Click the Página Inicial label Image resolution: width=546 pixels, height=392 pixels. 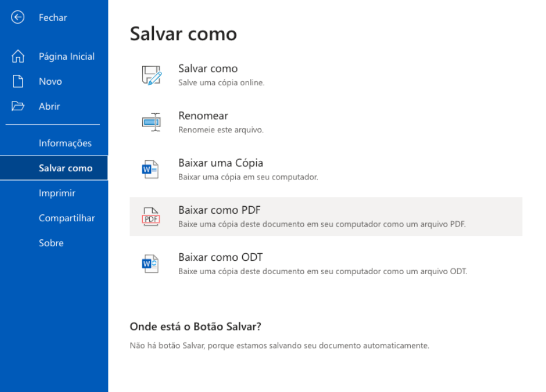coord(66,56)
